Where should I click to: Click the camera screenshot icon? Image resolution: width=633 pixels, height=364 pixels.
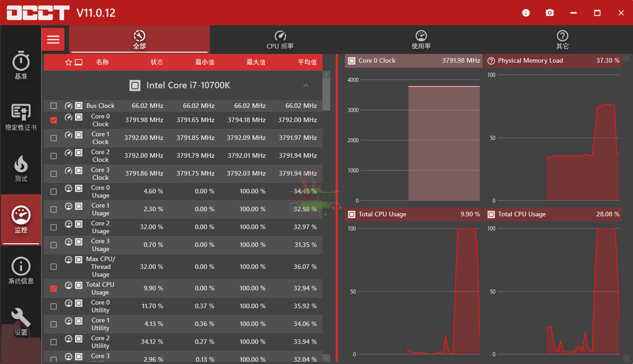coord(550,13)
